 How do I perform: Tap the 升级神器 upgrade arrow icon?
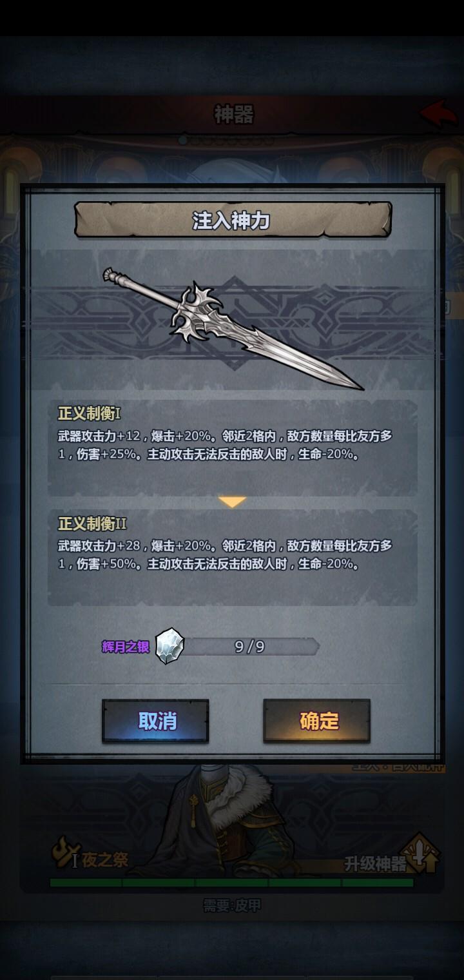click(x=421, y=855)
